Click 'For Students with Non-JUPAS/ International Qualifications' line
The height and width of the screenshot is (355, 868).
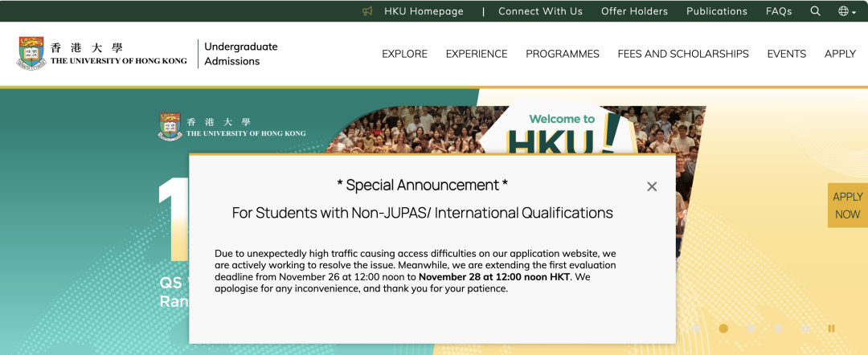(423, 213)
